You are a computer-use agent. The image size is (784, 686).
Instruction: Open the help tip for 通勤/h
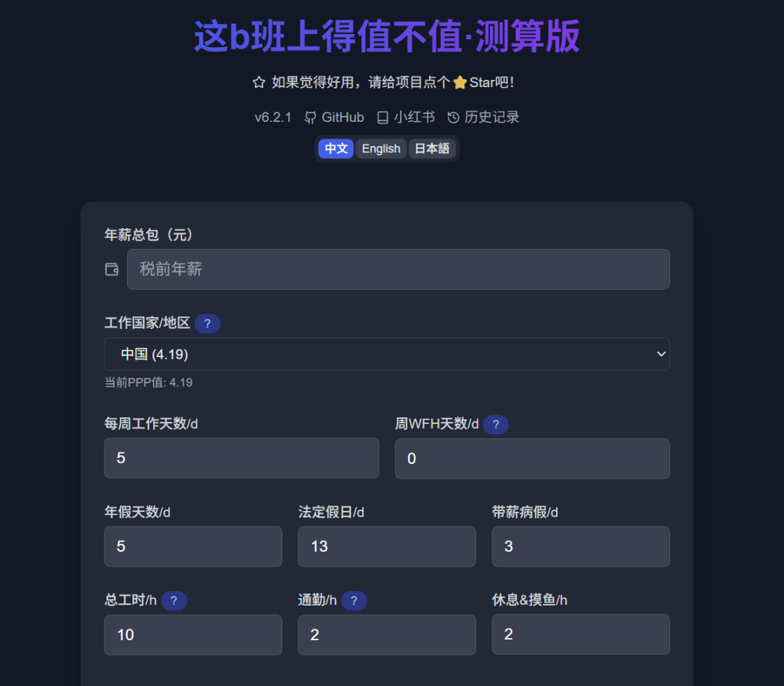pos(354,600)
